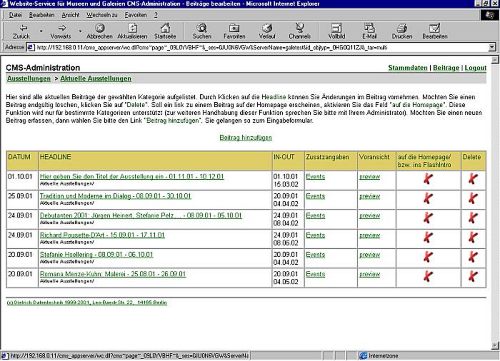
Task: Click the Drucken printer icon
Action: pyautogui.click(x=402, y=28)
